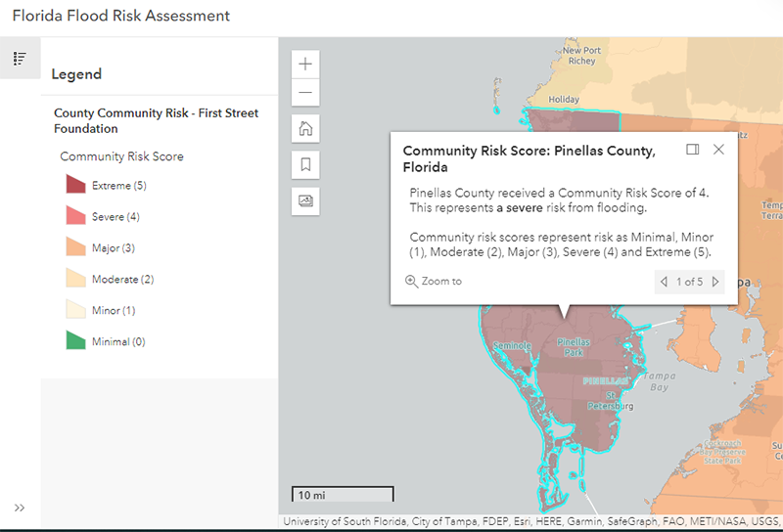
Task: Click the Severe (4) legend swatch
Action: coord(76,216)
